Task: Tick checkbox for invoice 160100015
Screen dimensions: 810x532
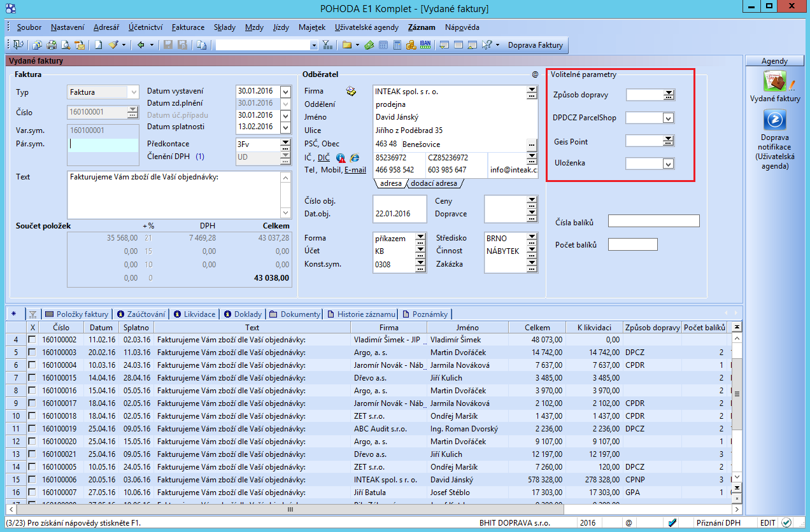Action: tap(32, 378)
